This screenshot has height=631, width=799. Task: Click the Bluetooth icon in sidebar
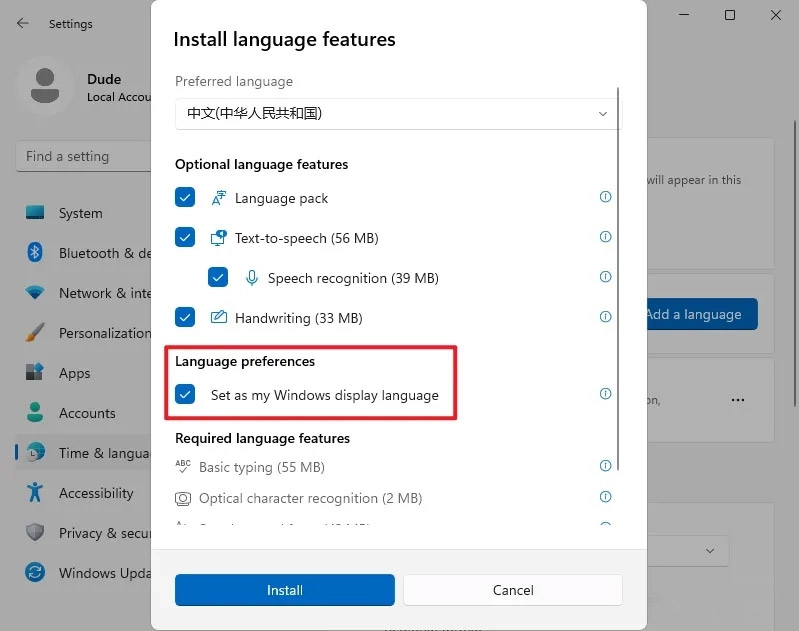point(35,252)
